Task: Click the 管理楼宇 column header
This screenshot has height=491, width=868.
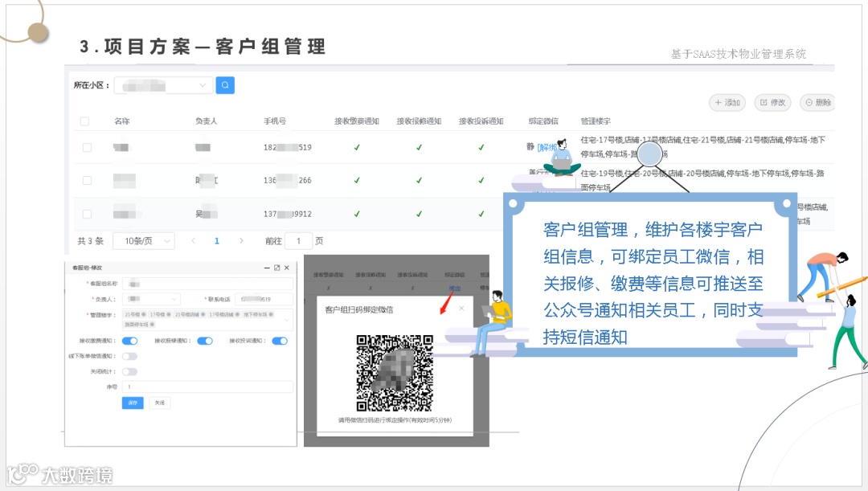Action: pyautogui.click(x=596, y=121)
